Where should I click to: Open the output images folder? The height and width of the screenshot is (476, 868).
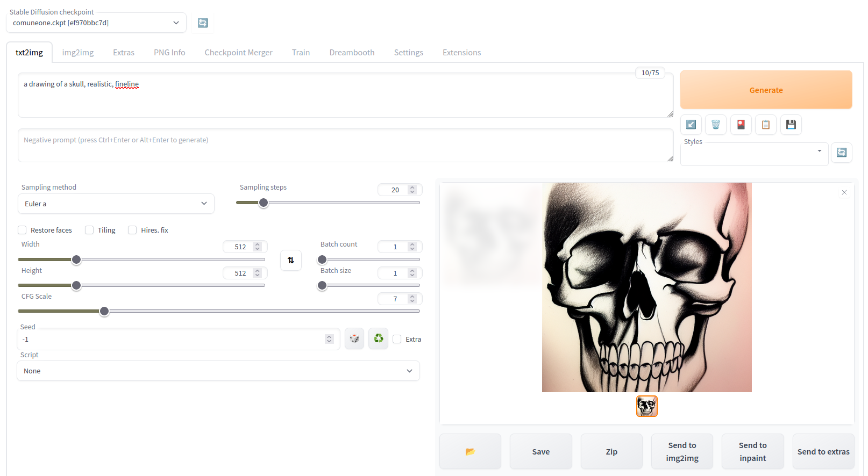coord(470,451)
